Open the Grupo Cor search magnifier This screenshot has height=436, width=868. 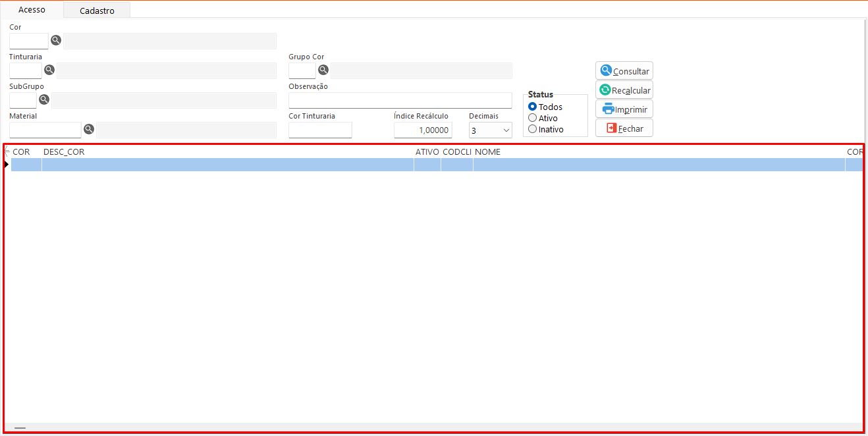point(323,70)
